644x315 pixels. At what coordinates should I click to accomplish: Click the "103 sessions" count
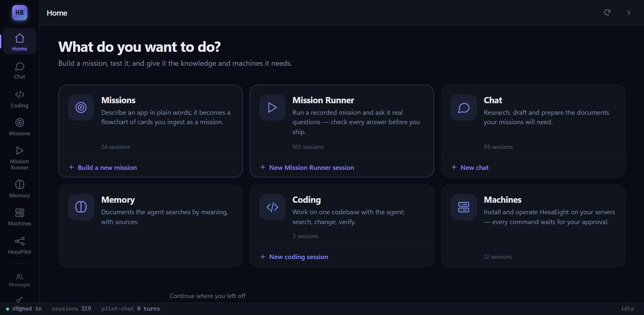click(308, 147)
